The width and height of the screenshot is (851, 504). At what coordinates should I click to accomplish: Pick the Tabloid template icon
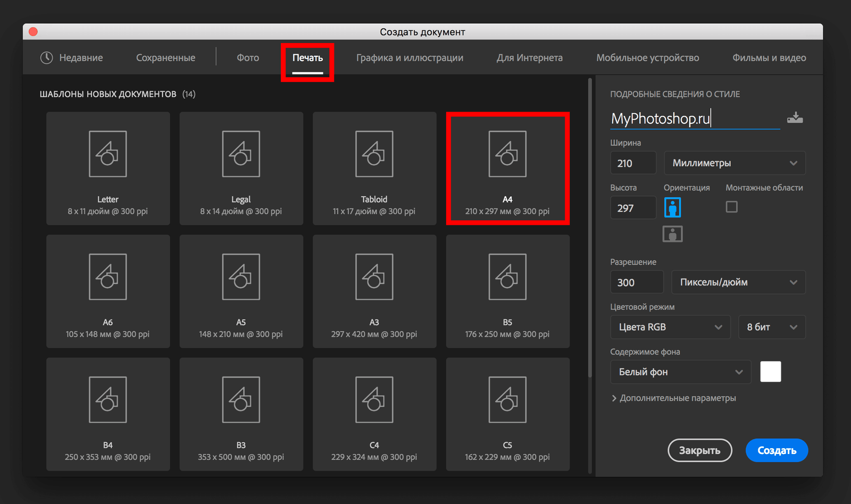click(x=374, y=154)
